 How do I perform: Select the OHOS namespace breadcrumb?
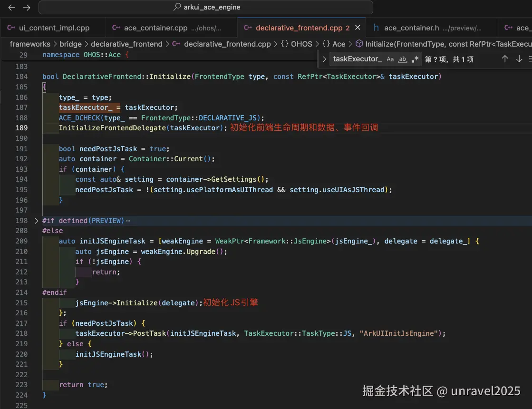(297, 44)
